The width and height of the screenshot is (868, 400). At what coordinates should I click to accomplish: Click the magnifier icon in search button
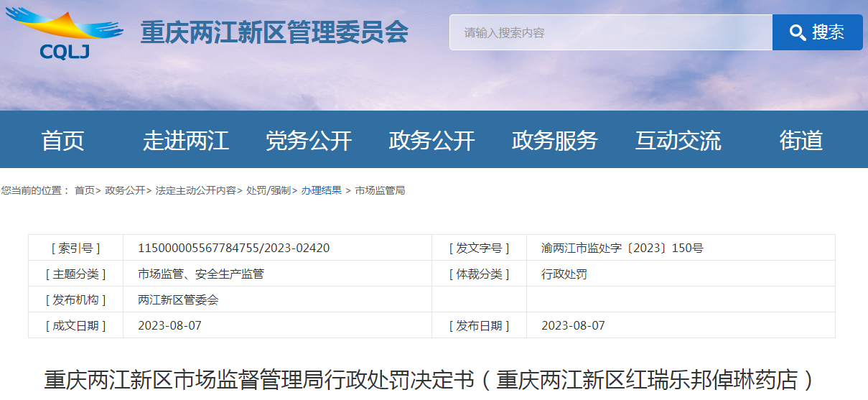(797, 32)
